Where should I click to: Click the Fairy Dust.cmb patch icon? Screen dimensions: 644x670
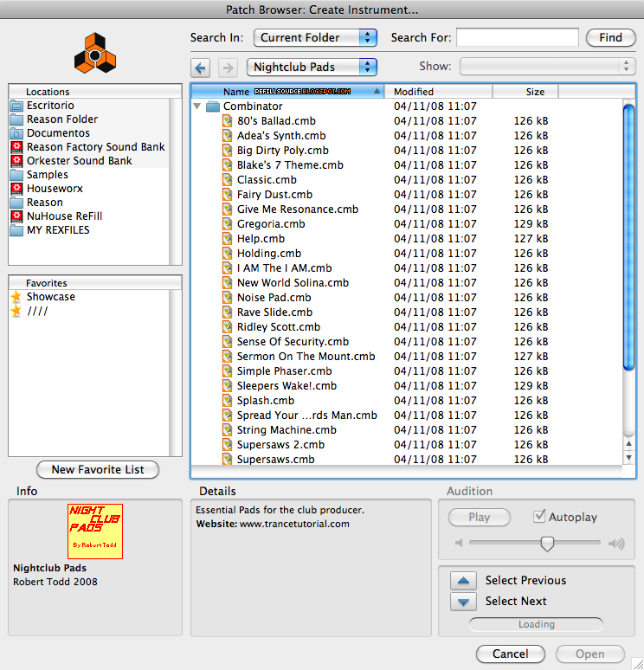coord(228,195)
